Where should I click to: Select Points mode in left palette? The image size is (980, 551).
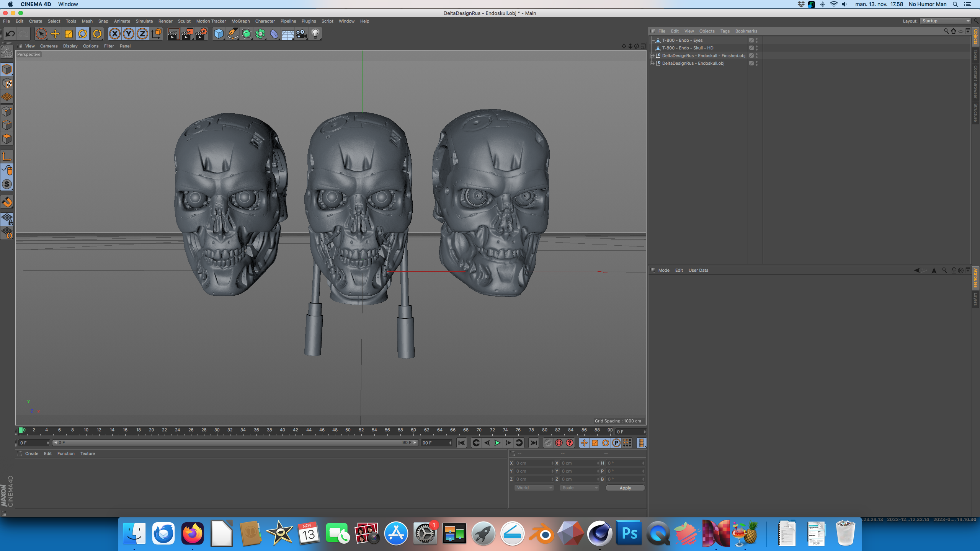7,111
